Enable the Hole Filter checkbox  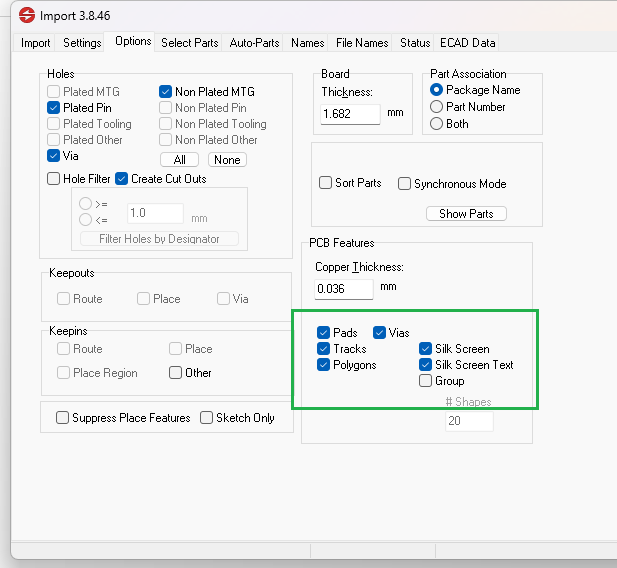[x=54, y=179]
